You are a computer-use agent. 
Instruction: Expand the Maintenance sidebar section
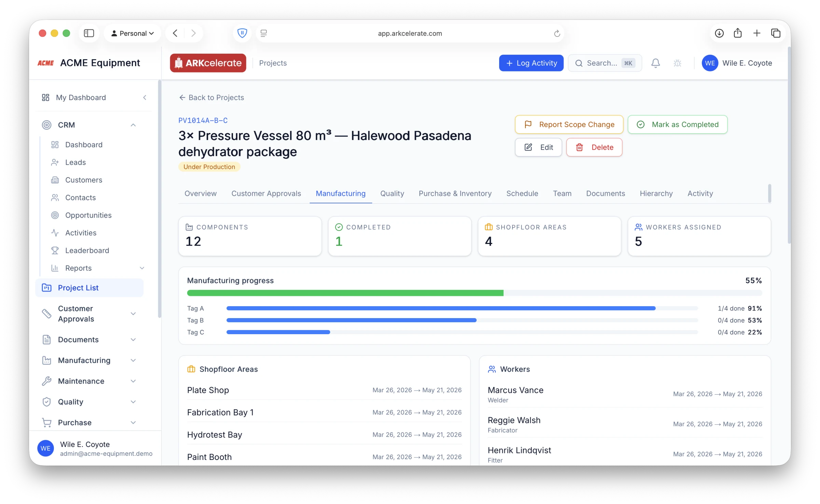pyautogui.click(x=133, y=381)
